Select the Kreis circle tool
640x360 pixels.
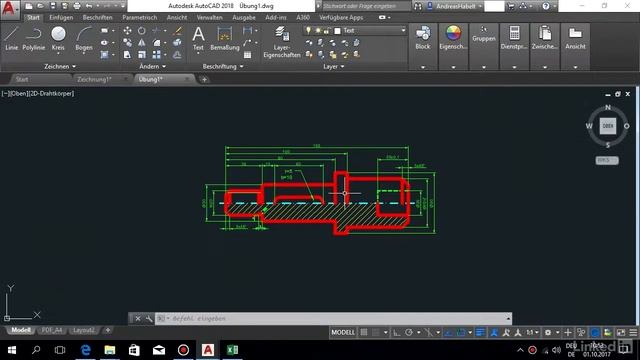coord(58,39)
